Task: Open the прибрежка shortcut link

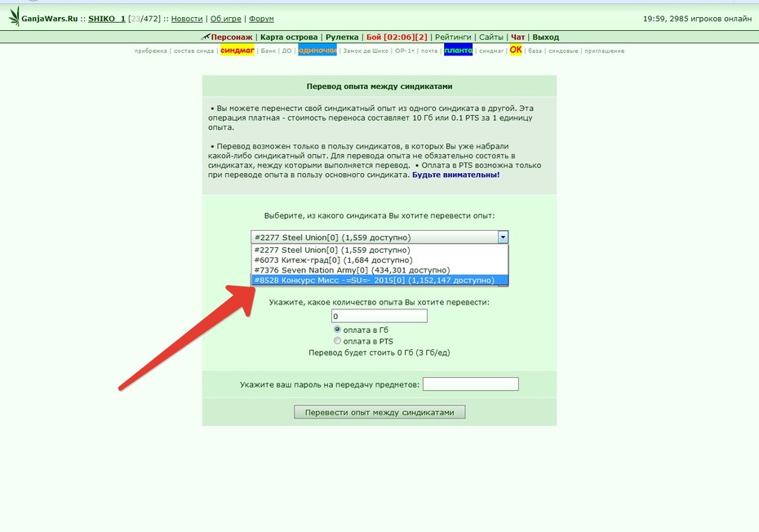Action: [x=150, y=51]
